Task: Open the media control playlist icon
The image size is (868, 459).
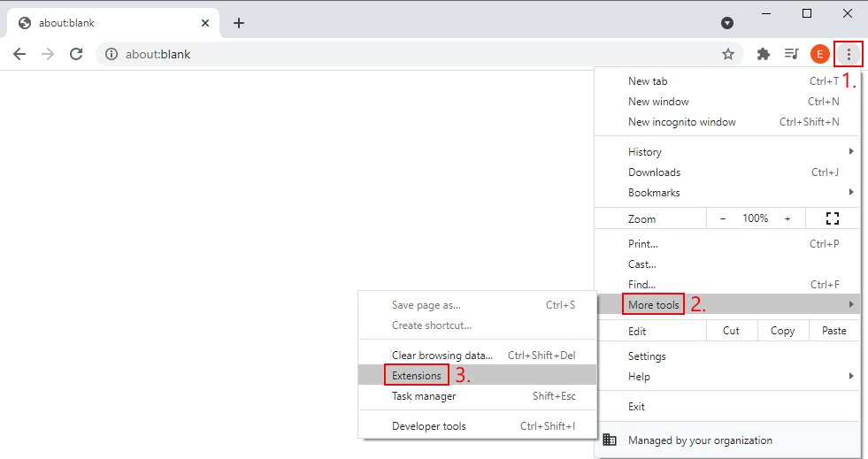Action: pyautogui.click(x=791, y=54)
